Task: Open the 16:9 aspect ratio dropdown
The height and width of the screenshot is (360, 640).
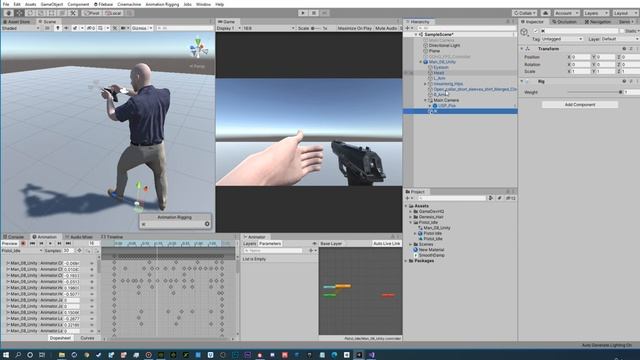Action: pos(269,28)
